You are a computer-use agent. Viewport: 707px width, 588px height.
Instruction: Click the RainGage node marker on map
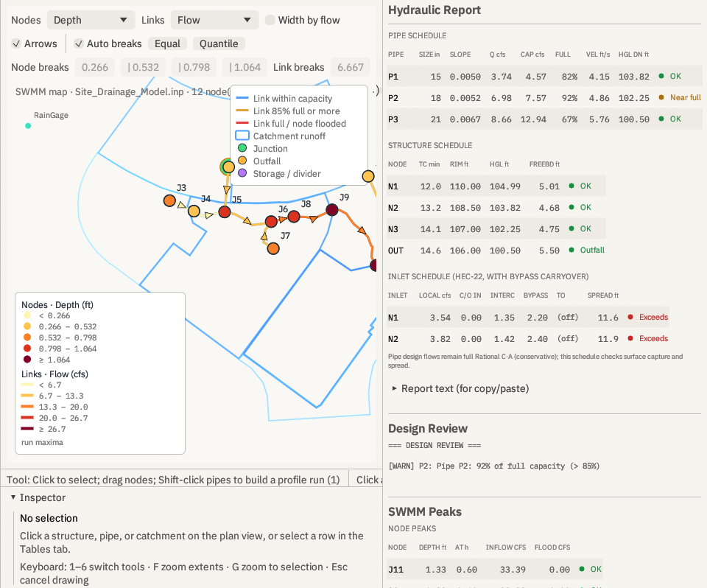click(x=28, y=126)
